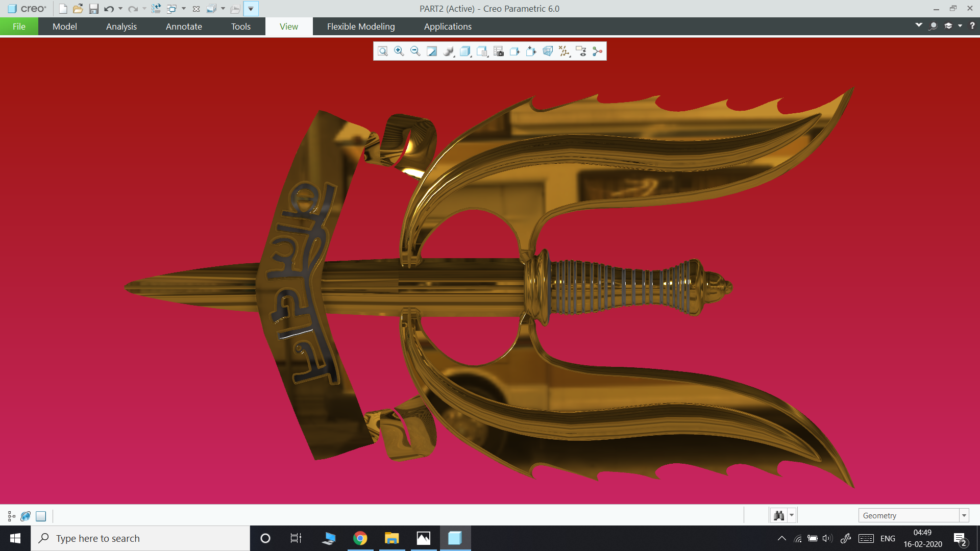The width and height of the screenshot is (980, 551).
Task: Toggle the Model Tree display icon
Action: point(11,516)
